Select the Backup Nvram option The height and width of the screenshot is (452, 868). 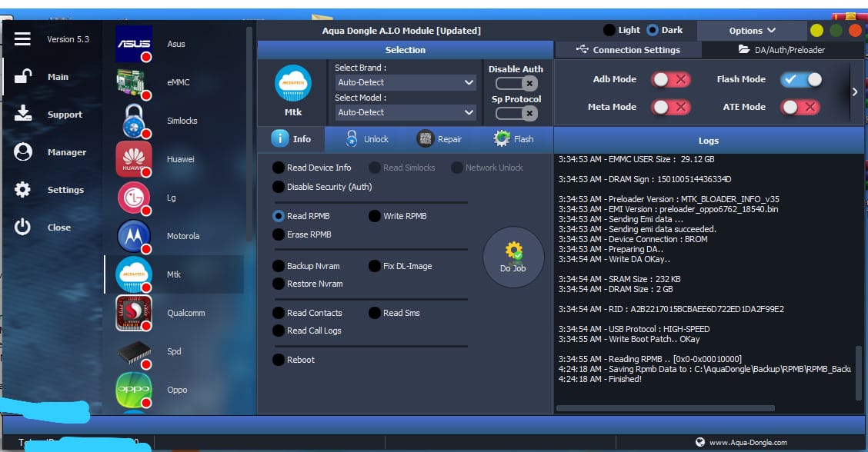pyautogui.click(x=306, y=266)
